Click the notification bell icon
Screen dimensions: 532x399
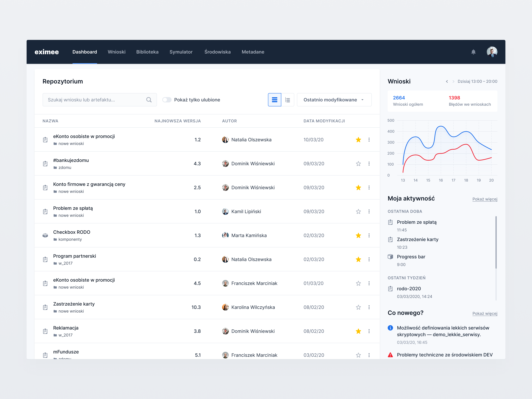click(473, 52)
